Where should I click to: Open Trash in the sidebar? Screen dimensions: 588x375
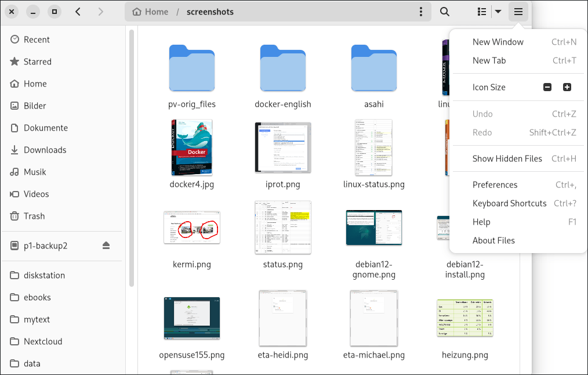click(63, 216)
